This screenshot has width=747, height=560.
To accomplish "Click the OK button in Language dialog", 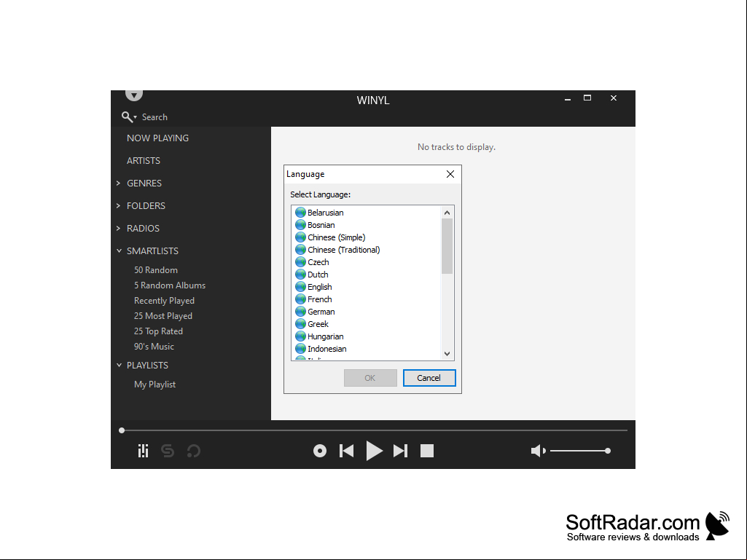I will click(x=370, y=378).
